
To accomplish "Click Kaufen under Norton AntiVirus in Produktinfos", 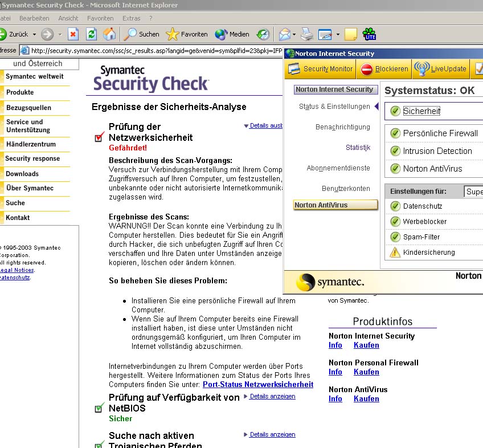I will (366, 398).
